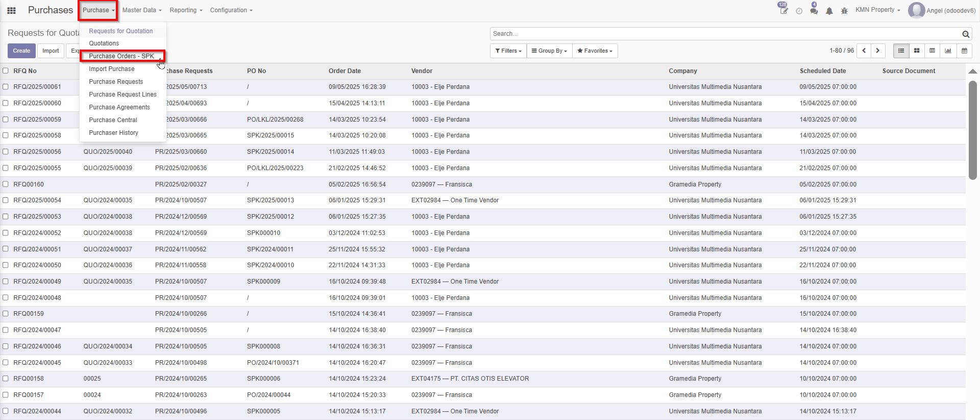
Task: Click the Purchases app title
Action: tap(51, 10)
